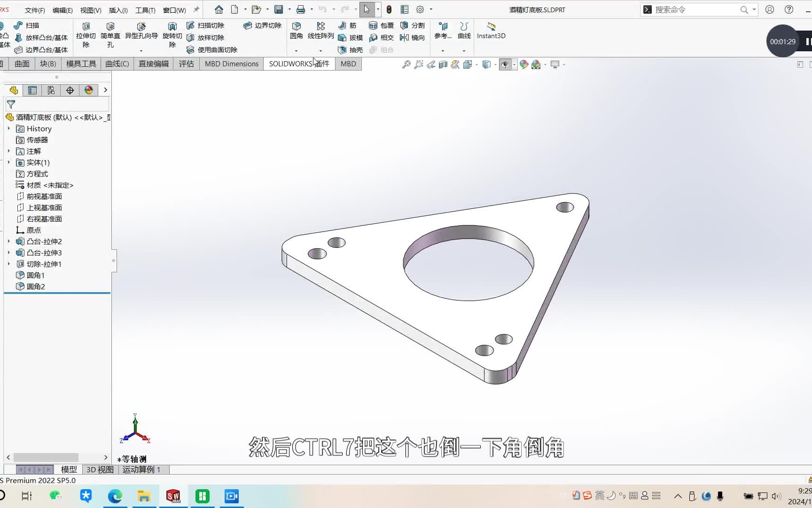Open the 评估 (Evaluate) tab
The image size is (812, 508).
click(x=186, y=63)
